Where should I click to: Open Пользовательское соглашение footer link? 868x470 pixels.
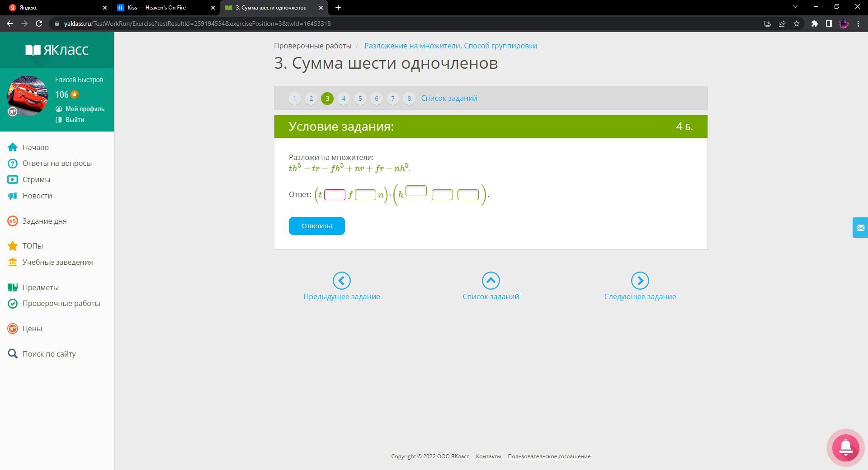click(549, 456)
